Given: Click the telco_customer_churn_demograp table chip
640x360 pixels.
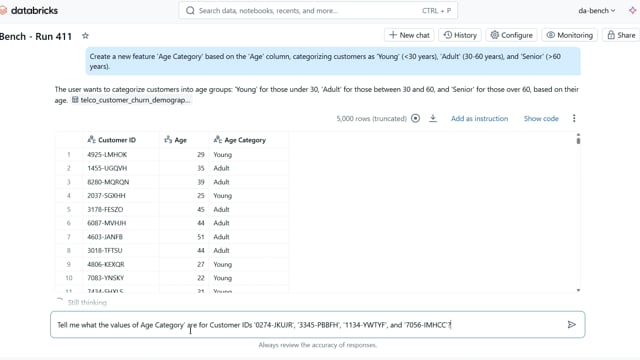Looking at the screenshot, I should point(131,100).
